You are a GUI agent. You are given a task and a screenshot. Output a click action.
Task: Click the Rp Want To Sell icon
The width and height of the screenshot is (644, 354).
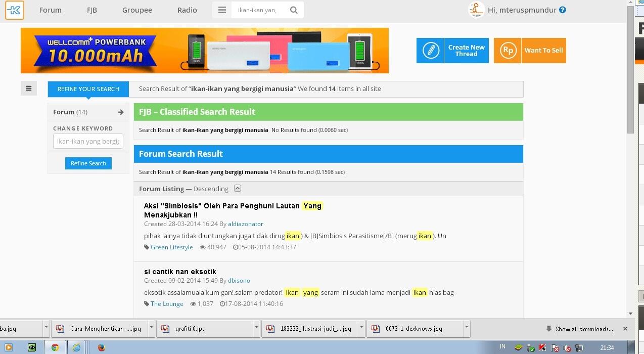508,51
